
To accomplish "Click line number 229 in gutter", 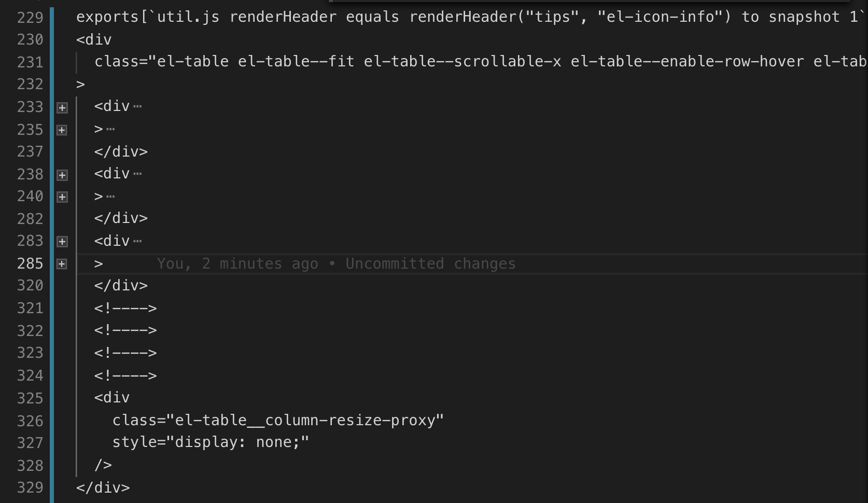I will click(x=30, y=18).
